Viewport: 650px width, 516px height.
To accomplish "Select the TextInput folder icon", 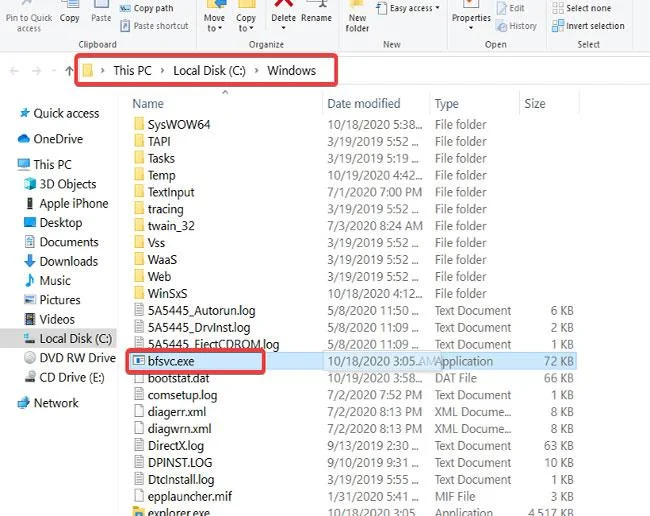I will (x=139, y=192).
